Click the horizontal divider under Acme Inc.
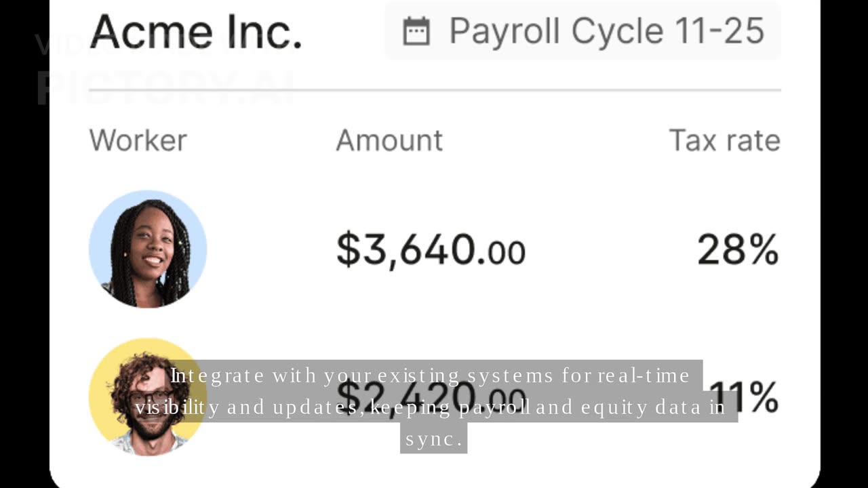The image size is (868, 488). pyautogui.click(x=435, y=89)
